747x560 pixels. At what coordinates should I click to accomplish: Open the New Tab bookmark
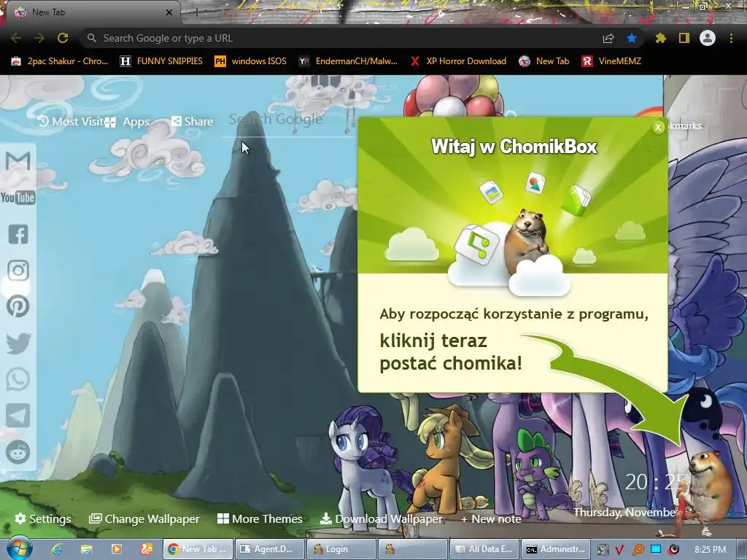tap(544, 61)
